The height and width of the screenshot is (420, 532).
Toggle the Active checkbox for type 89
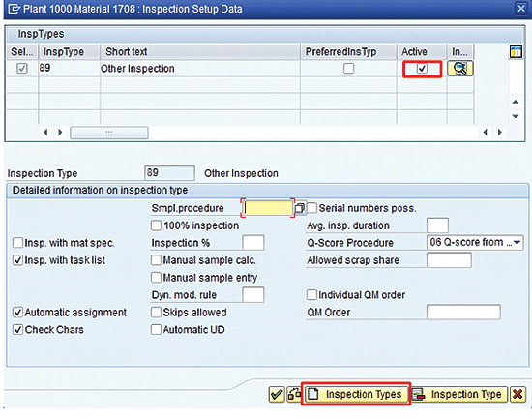tap(422, 69)
